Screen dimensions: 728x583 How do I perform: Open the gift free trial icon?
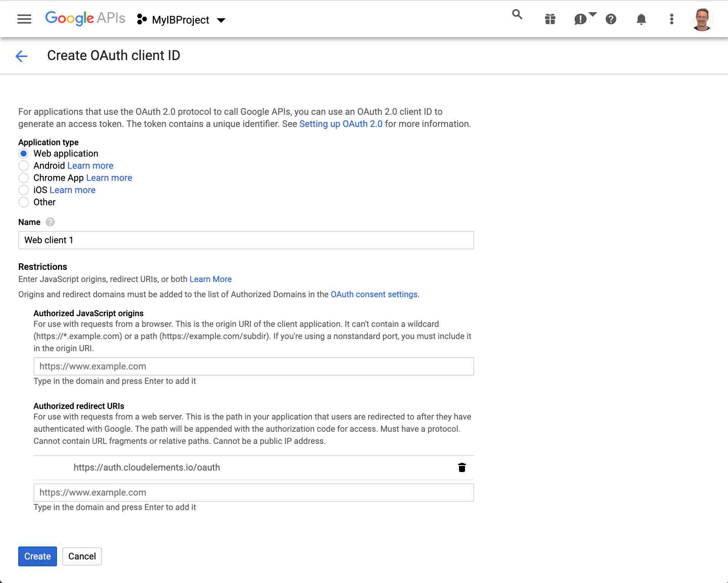(550, 19)
